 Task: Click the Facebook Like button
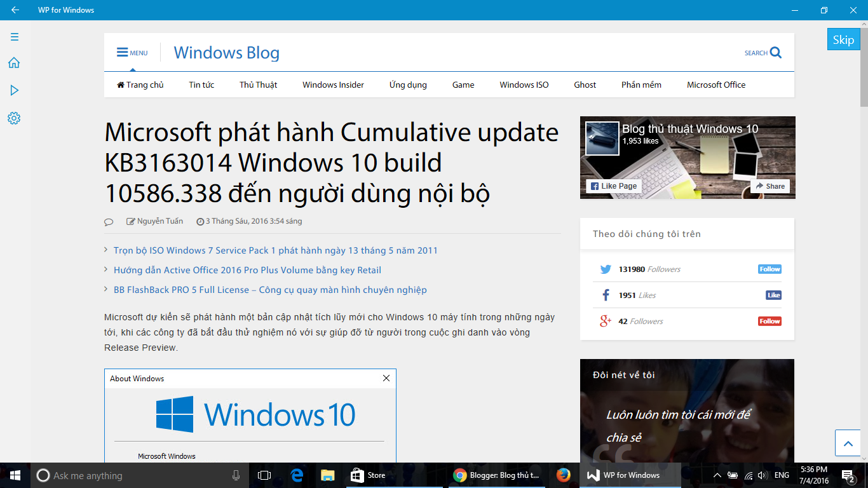pyautogui.click(x=773, y=295)
